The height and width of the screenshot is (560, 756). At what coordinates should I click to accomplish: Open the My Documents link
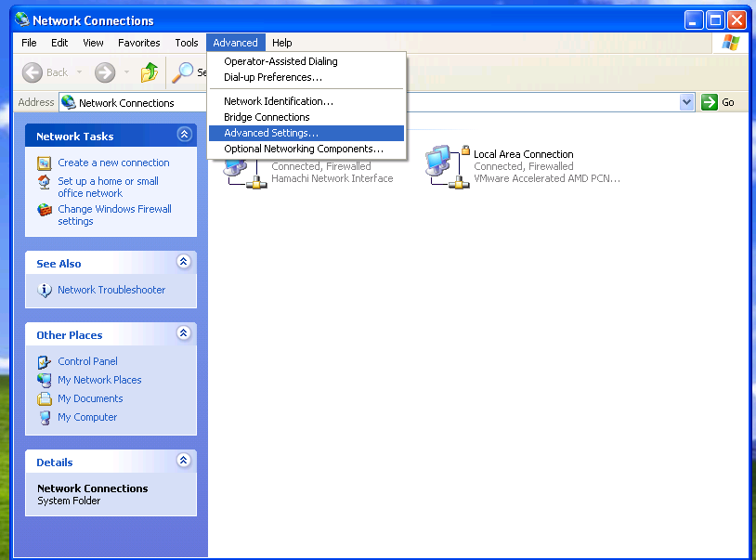90,399
